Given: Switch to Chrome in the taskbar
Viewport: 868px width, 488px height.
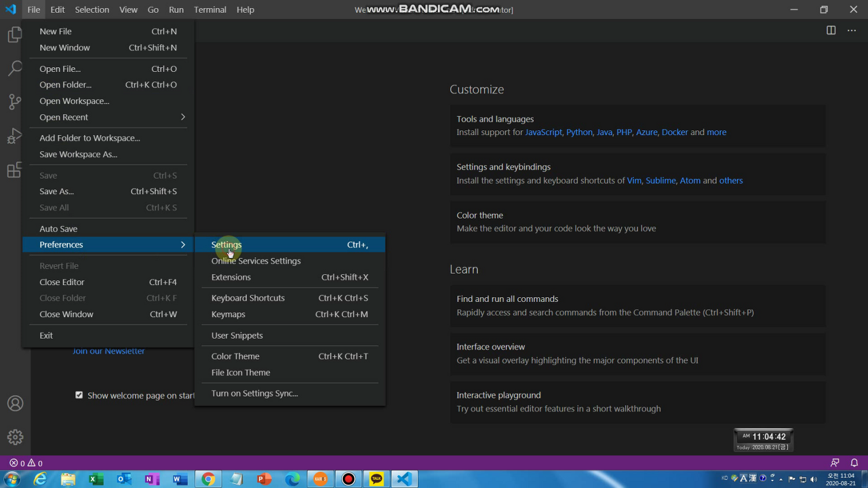Looking at the screenshot, I should [x=208, y=479].
